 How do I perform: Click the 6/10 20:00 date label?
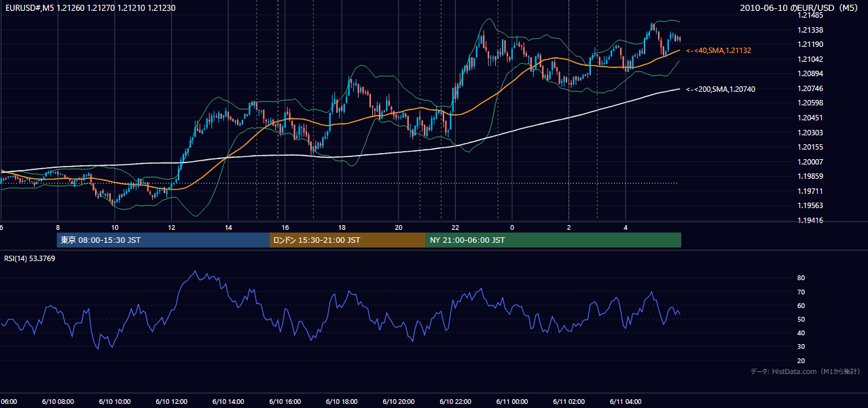pyautogui.click(x=399, y=401)
